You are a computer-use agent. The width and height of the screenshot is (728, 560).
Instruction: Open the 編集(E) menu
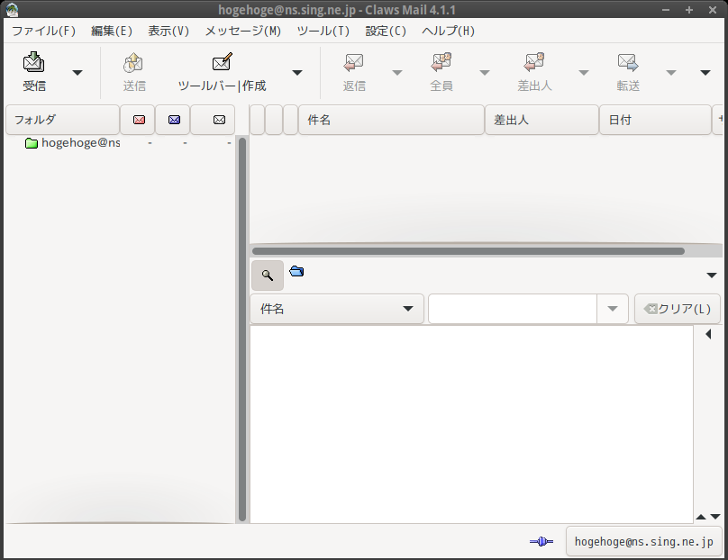pyautogui.click(x=112, y=32)
